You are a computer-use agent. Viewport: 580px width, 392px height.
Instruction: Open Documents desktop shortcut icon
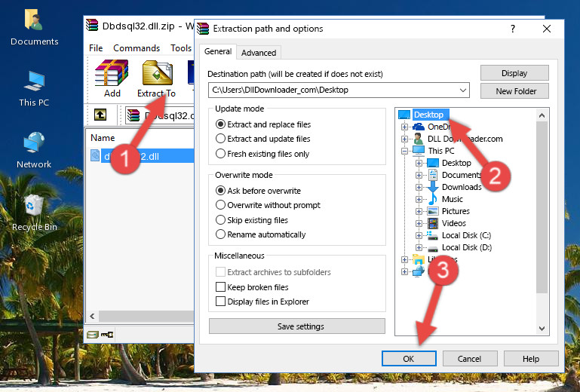coord(35,20)
